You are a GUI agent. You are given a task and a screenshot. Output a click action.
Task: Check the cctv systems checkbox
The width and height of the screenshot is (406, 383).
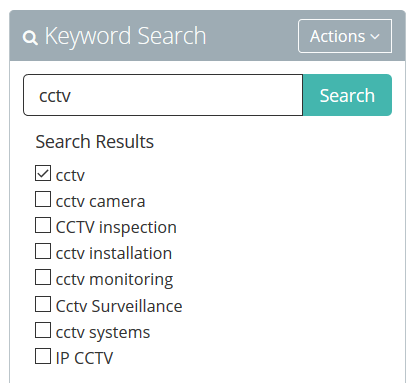(x=43, y=330)
